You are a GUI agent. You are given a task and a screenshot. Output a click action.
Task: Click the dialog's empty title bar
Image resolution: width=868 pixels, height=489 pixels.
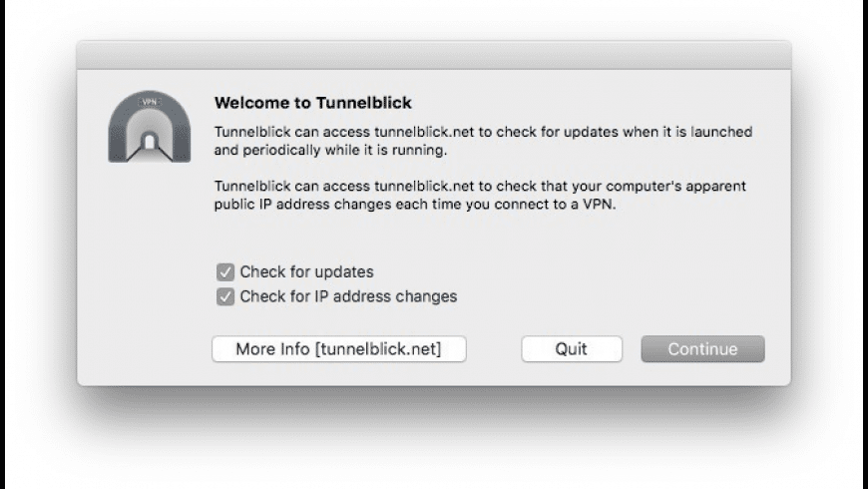[x=433, y=55]
